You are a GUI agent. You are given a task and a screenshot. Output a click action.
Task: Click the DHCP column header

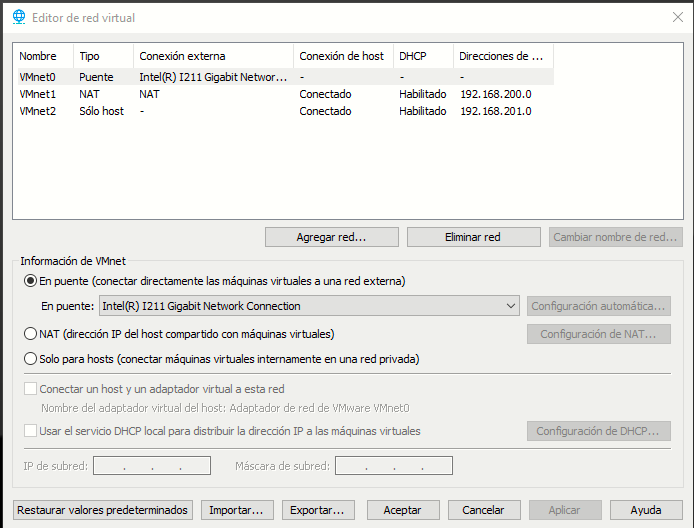pyautogui.click(x=424, y=56)
